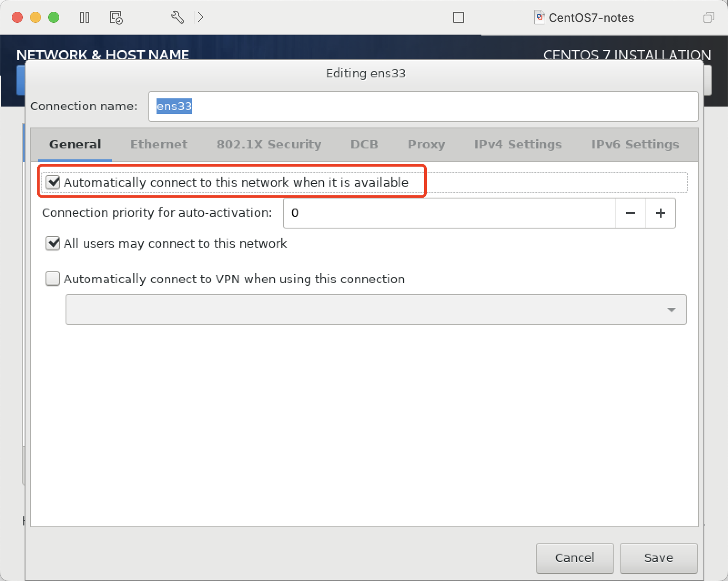This screenshot has width=728, height=581.
Task: Open the VM snapshot manager icon
Action: pos(116,17)
